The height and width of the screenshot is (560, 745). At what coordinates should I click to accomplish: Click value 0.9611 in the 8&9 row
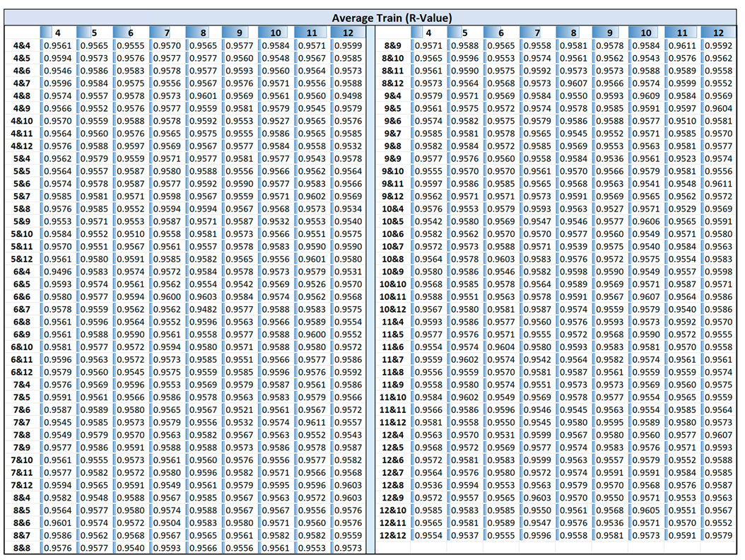point(682,46)
